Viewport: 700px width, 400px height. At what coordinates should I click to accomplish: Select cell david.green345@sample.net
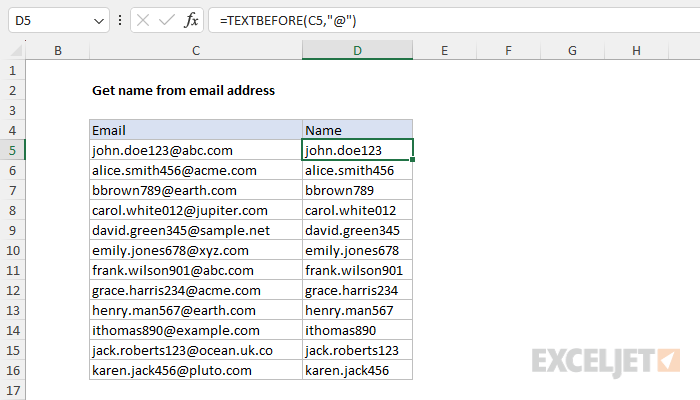tap(196, 230)
